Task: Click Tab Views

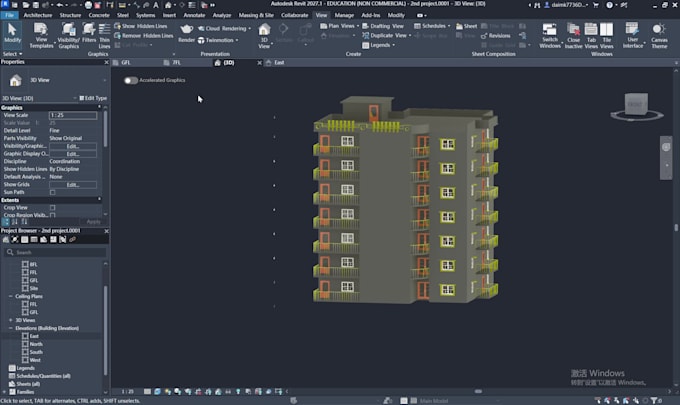Action: [x=591, y=36]
